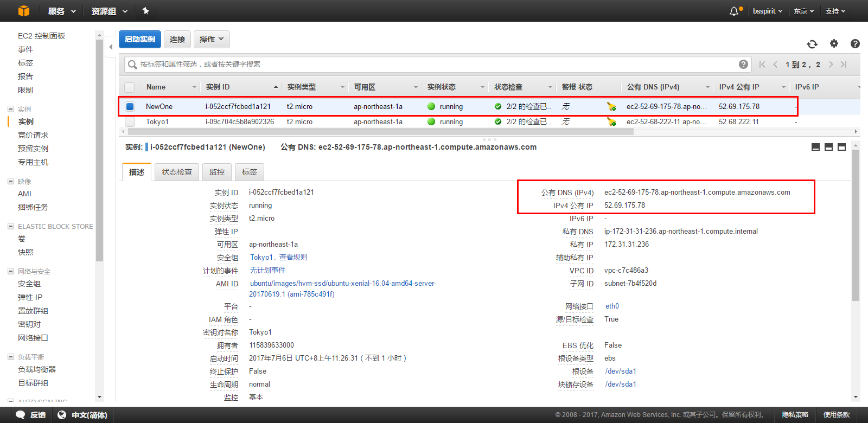Screen dimensions: 868x423
Task: Select the Tokyo1 instance checkbox
Action: (x=130, y=121)
